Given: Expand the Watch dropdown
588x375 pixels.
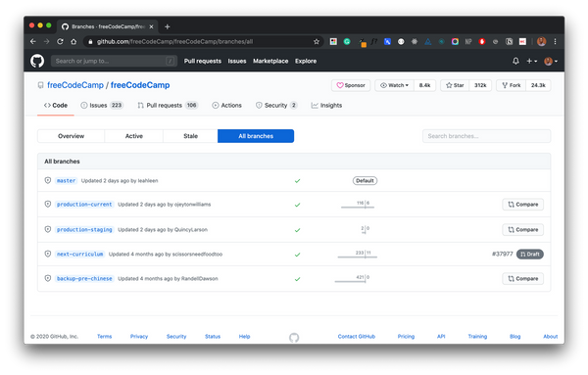Looking at the screenshot, I should pyautogui.click(x=394, y=85).
